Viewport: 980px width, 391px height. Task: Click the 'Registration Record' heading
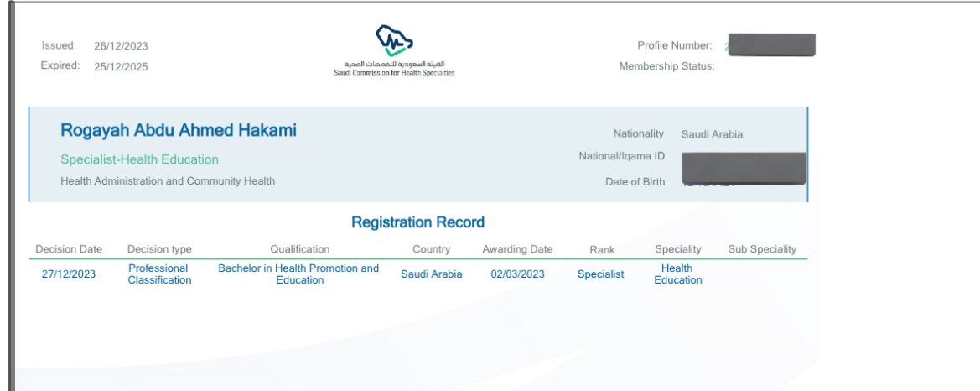(x=418, y=222)
